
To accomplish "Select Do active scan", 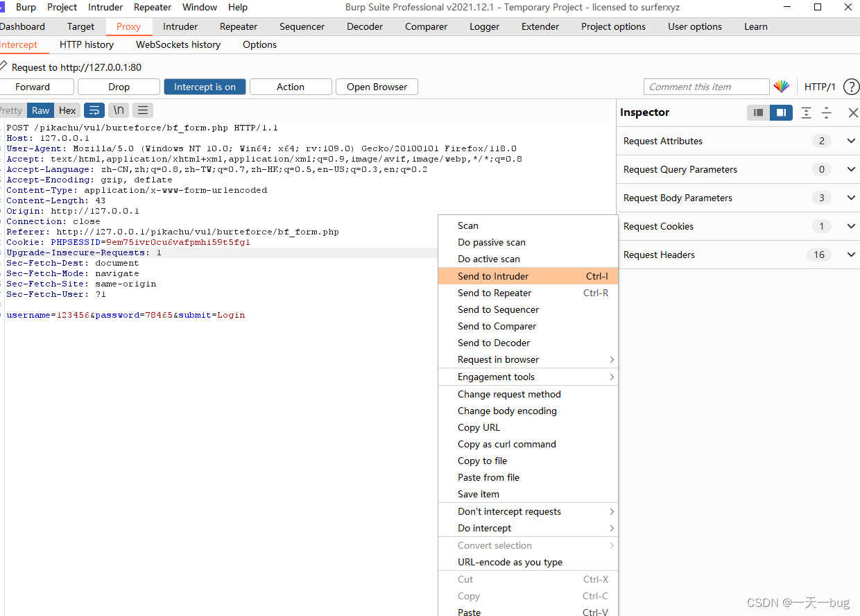I will pos(528,259).
